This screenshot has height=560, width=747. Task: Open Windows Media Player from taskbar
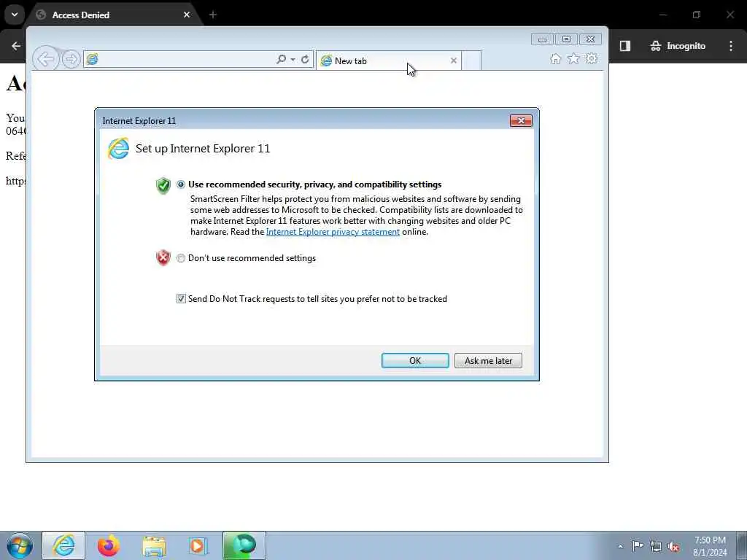coord(198,545)
